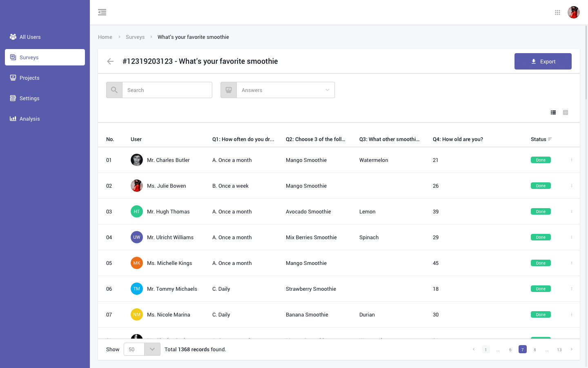Collapse the sidebar with the menu toggle icon
Screen dimensions: 588x368
102,12
